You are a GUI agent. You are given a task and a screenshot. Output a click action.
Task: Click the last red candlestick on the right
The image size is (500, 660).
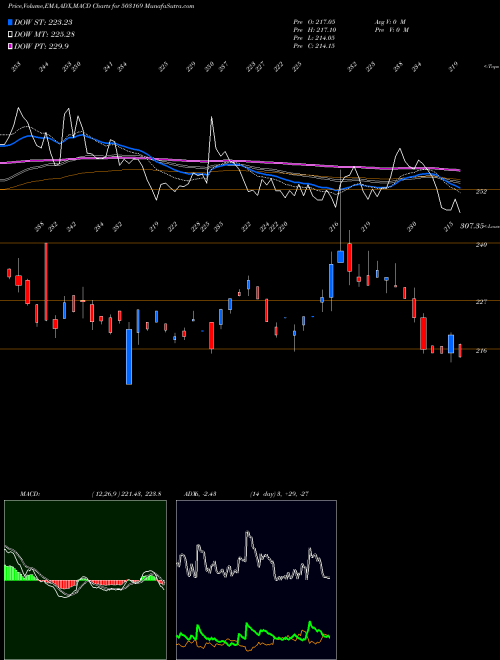tap(460, 351)
